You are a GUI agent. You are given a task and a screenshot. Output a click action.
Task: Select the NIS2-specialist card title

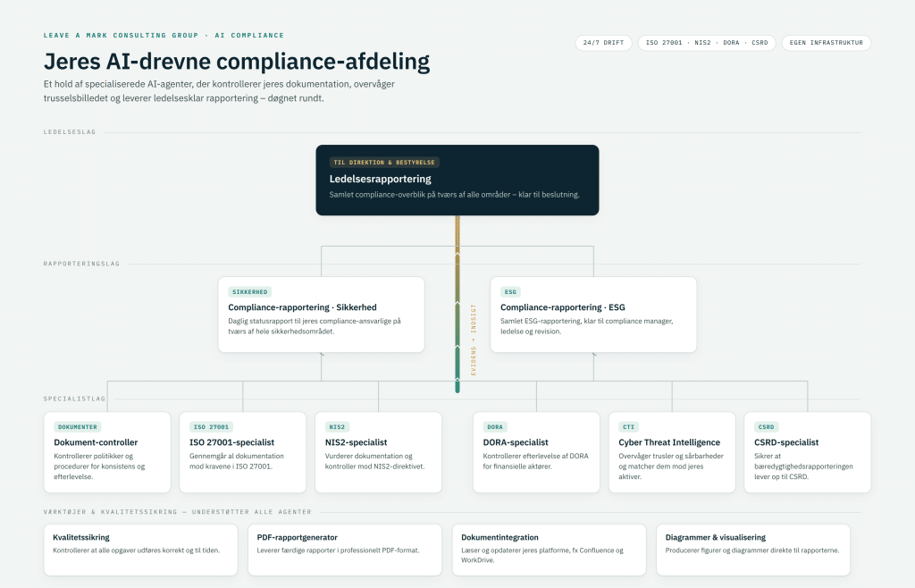tap(356, 442)
